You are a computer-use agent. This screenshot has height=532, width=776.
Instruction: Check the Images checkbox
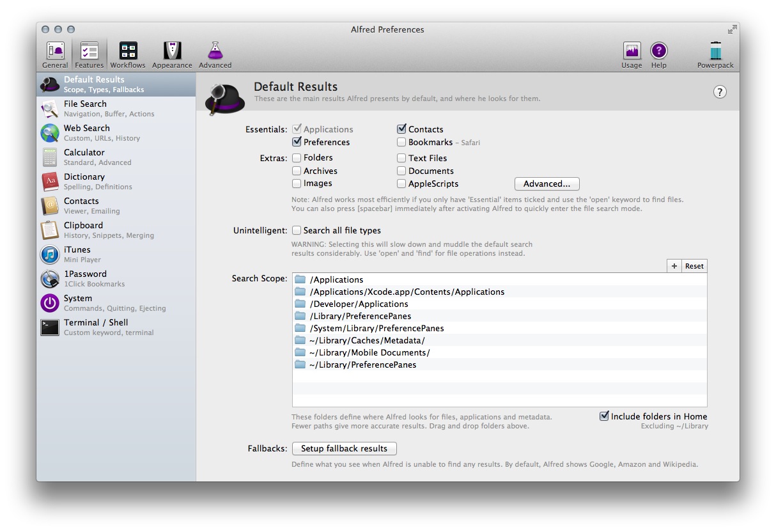click(x=297, y=184)
